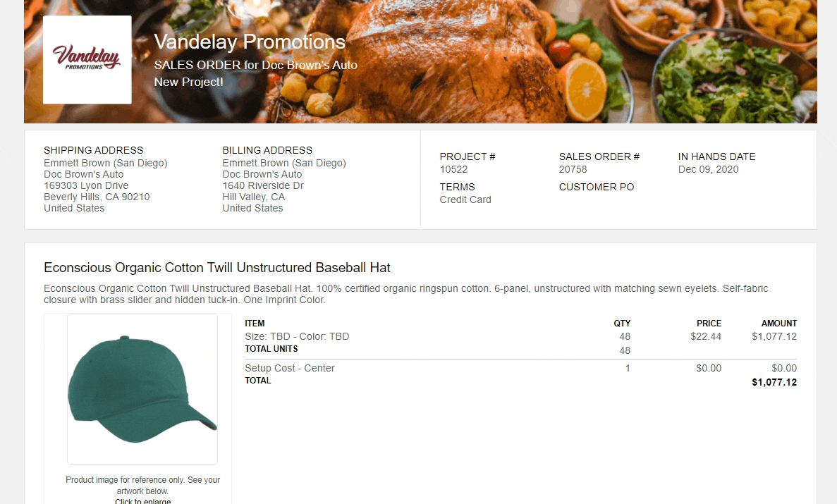Click the Vandelay Promotions logo
Screen dimensions: 837x504
coord(87,59)
